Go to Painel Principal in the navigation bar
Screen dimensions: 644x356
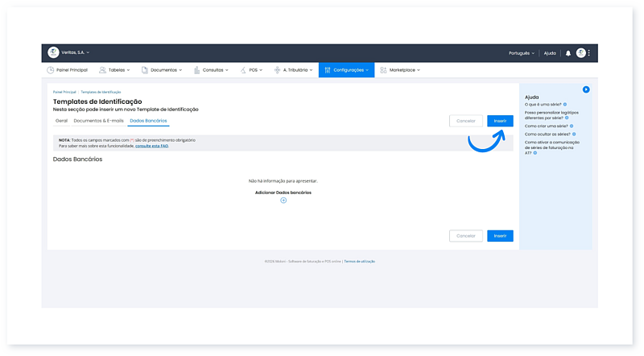[x=67, y=70]
